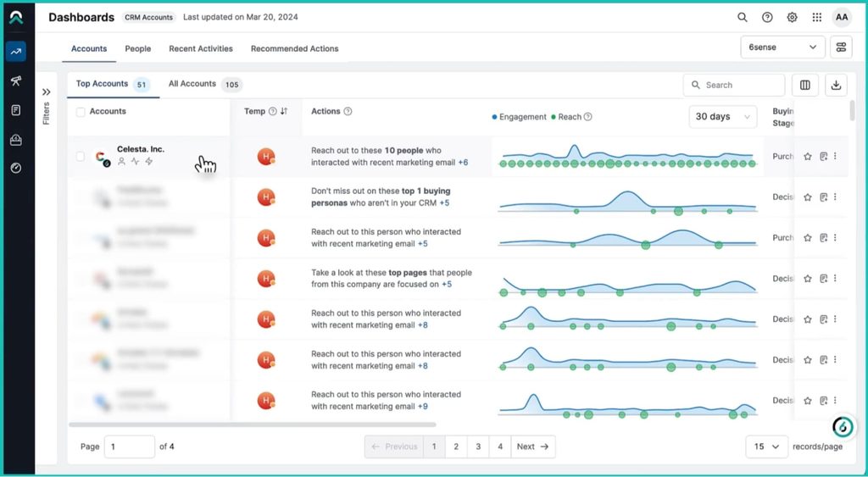Open the telescope discovery icon in sidebar
Screen dimensions: 868x477
pyautogui.click(x=16, y=80)
